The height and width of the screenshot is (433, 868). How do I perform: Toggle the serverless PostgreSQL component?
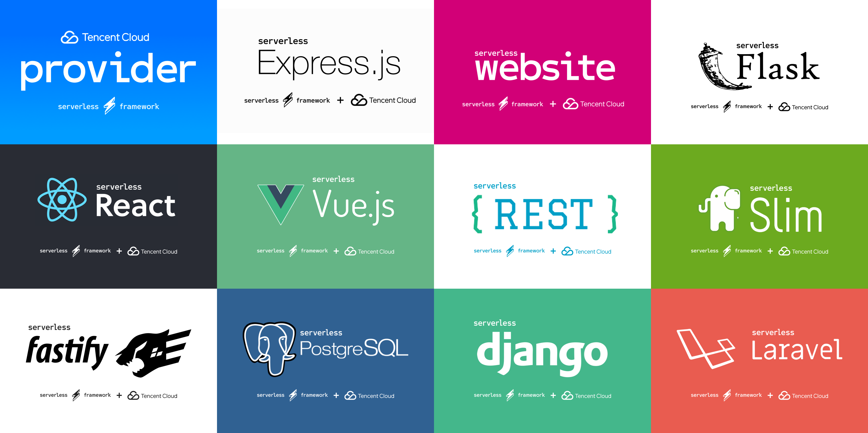[325, 361]
